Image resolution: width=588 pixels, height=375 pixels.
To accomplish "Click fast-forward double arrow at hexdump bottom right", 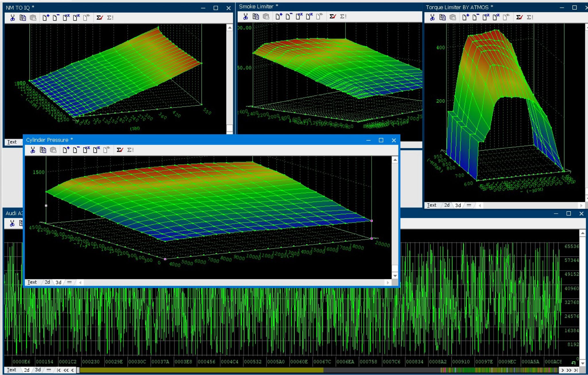I will tap(569, 370).
